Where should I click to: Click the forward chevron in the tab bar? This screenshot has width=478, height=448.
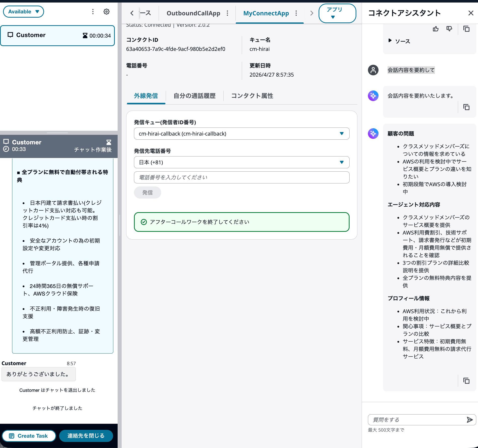(312, 13)
